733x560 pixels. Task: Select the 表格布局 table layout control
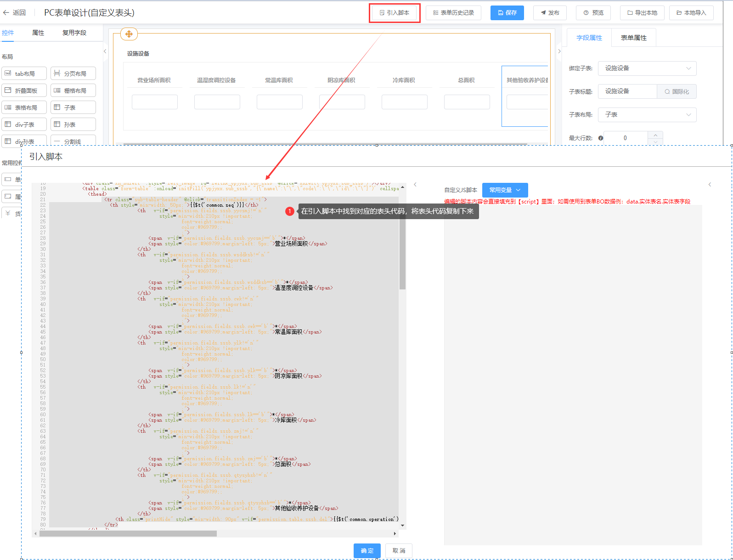point(24,107)
